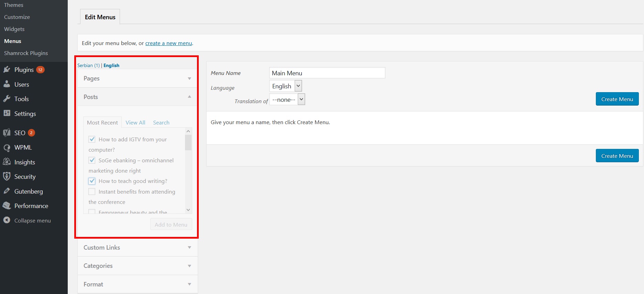The image size is (644, 294).
Task: Click the Security shield icon
Action: pyautogui.click(x=7, y=177)
